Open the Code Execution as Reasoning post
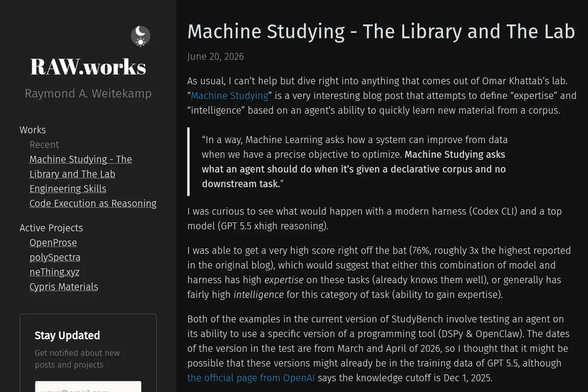Image resolution: width=588 pixels, height=392 pixels. [93, 203]
